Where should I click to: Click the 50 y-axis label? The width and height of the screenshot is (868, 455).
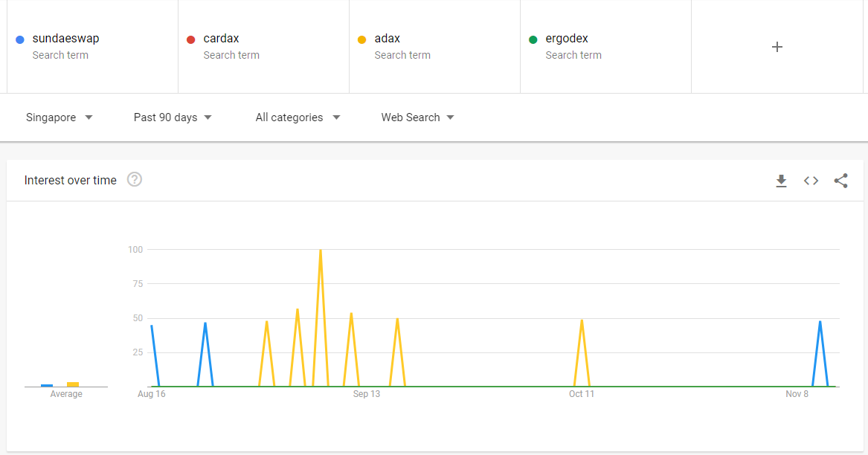tap(138, 318)
